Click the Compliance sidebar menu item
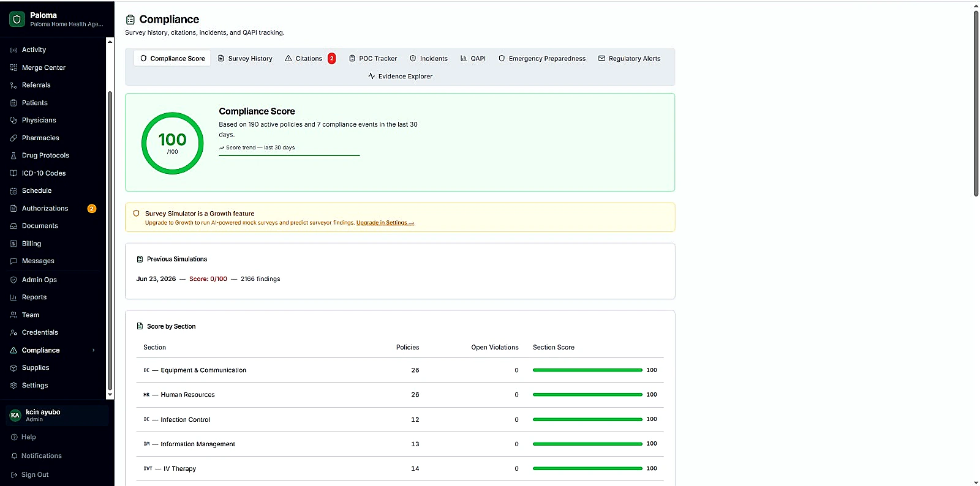980x486 pixels. pos(53,350)
